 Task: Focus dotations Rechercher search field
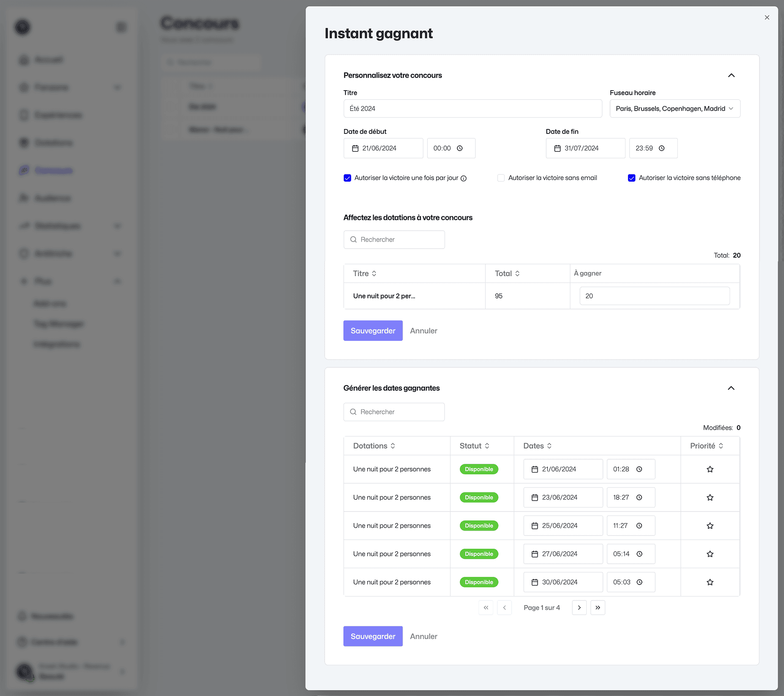tap(394, 240)
